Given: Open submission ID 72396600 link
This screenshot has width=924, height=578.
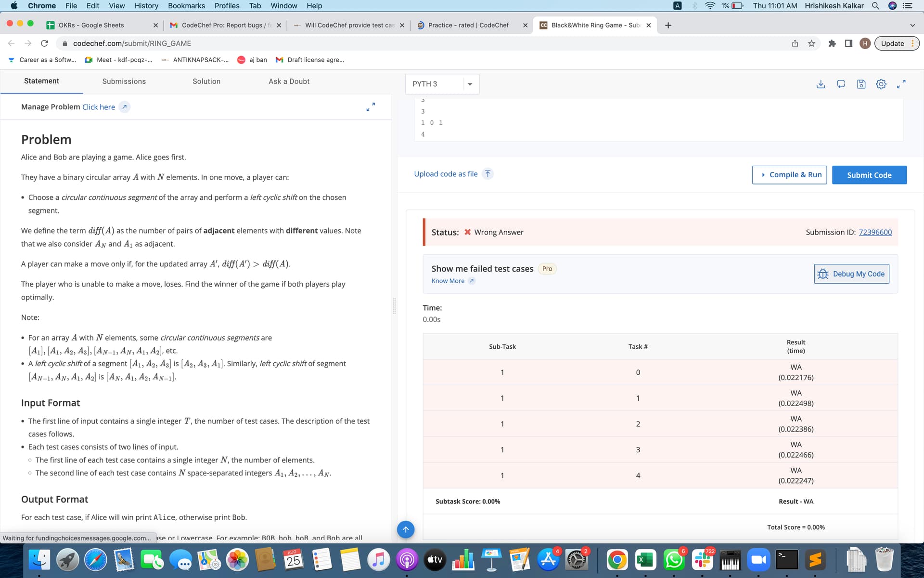Looking at the screenshot, I should [x=875, y=232].
